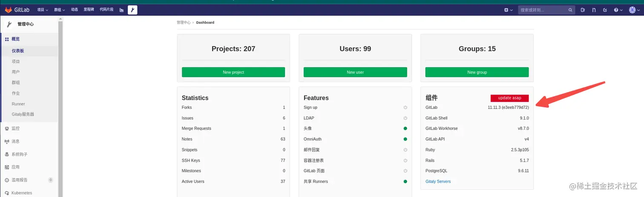Open the Gitaly Servers link

pyautogui.click(x=438, y=181)
